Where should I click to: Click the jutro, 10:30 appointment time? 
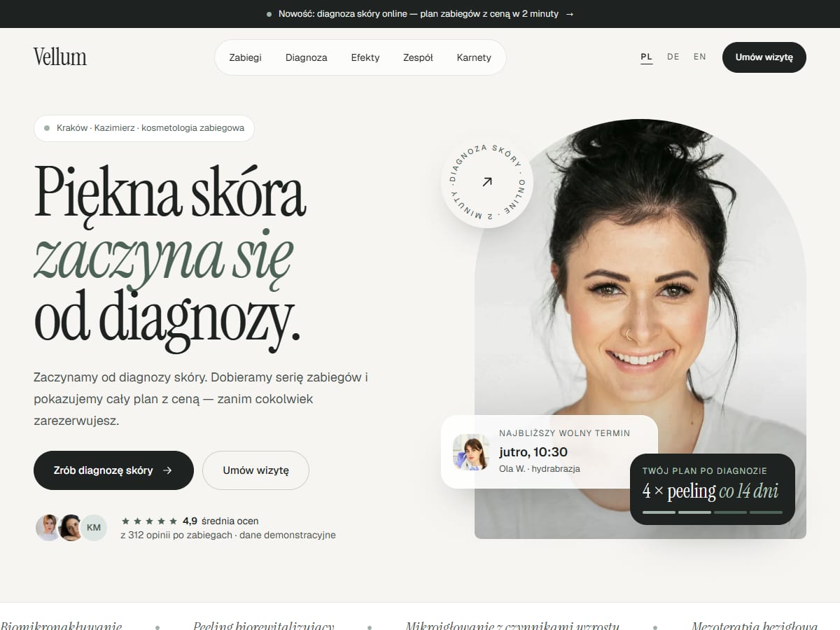pyautogui.click(x=533, y=451)
